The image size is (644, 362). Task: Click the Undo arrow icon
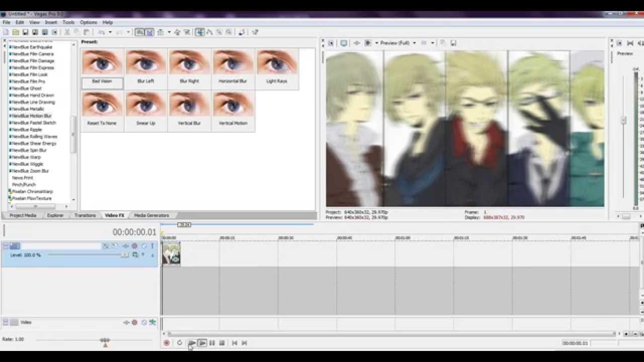click(101, 32)
